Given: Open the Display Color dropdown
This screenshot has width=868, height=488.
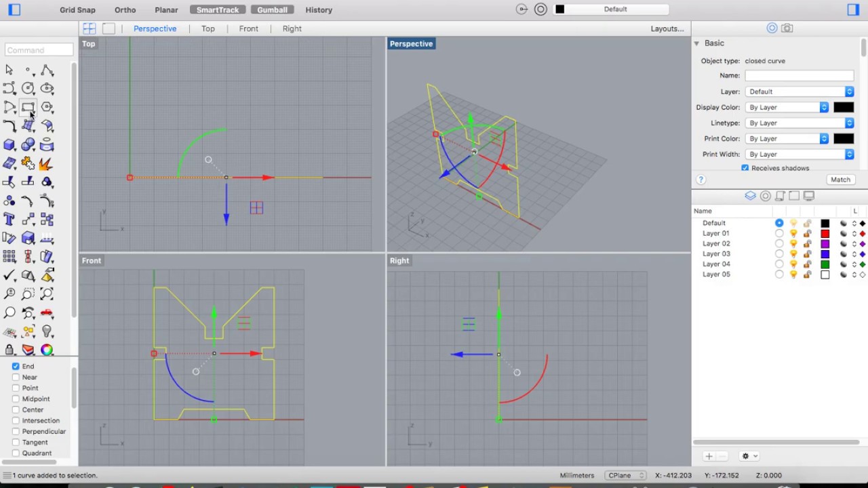Looking at the screenshot, I should coord(787,107).
